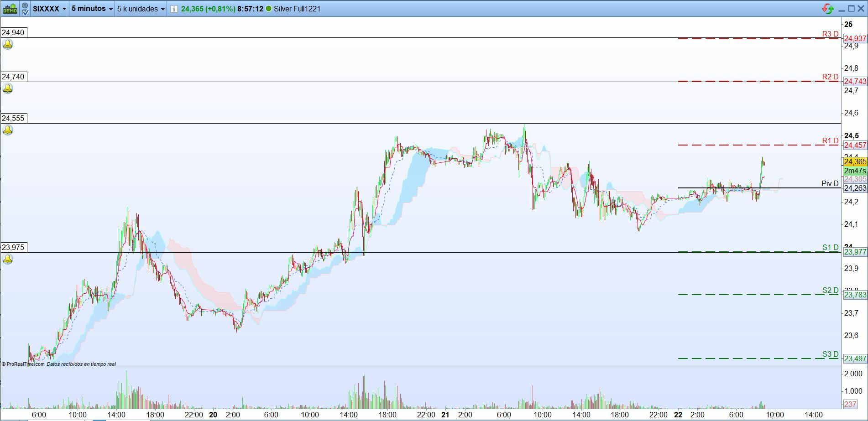Click the 2m47s candle countdown tag
Screen dimensions: 868x421
(855, 171)
